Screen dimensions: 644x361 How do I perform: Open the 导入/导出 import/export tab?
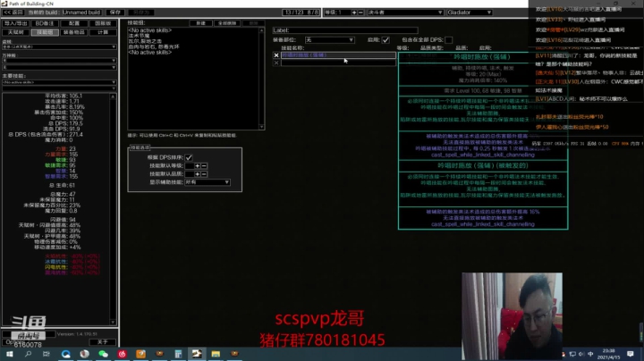click(15, 23)
